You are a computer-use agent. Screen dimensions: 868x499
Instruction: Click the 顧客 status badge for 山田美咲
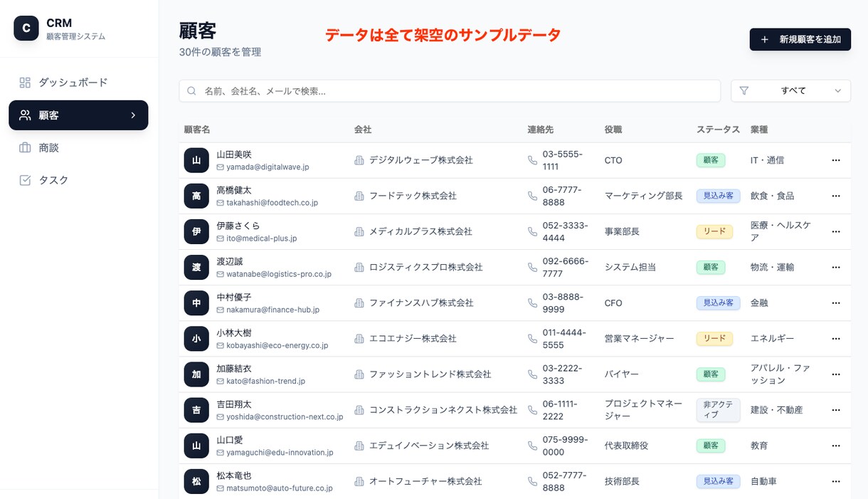click(711, 160)
